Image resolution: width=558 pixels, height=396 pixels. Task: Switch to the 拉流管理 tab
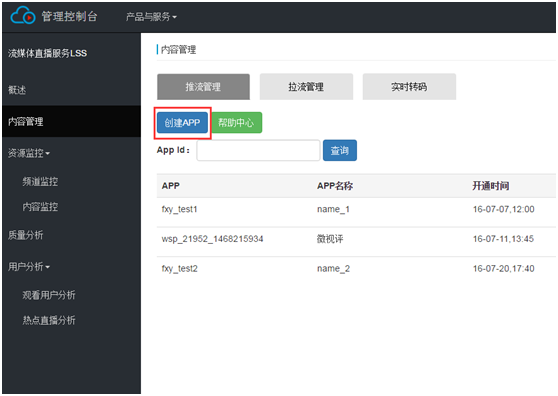coord(306,87)
